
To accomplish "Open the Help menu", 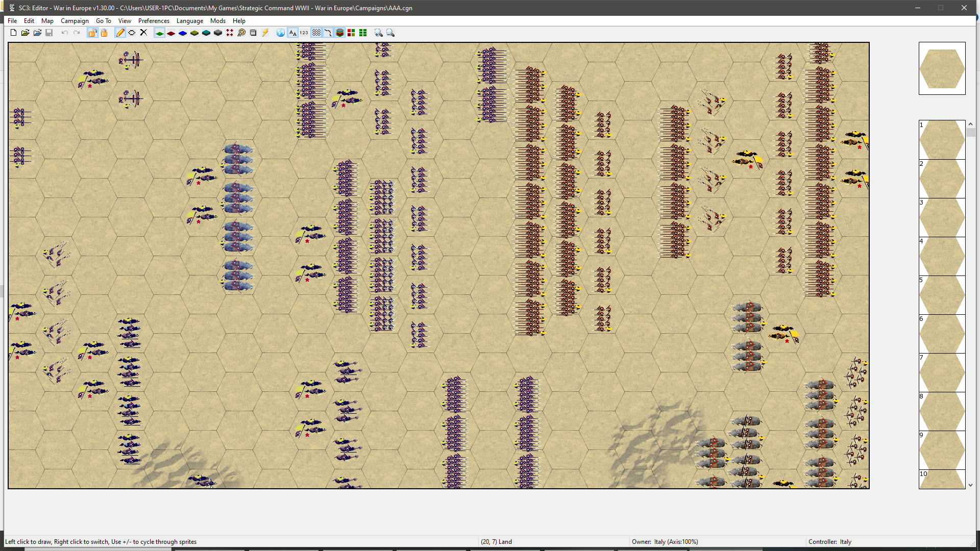I will (239, 21).
